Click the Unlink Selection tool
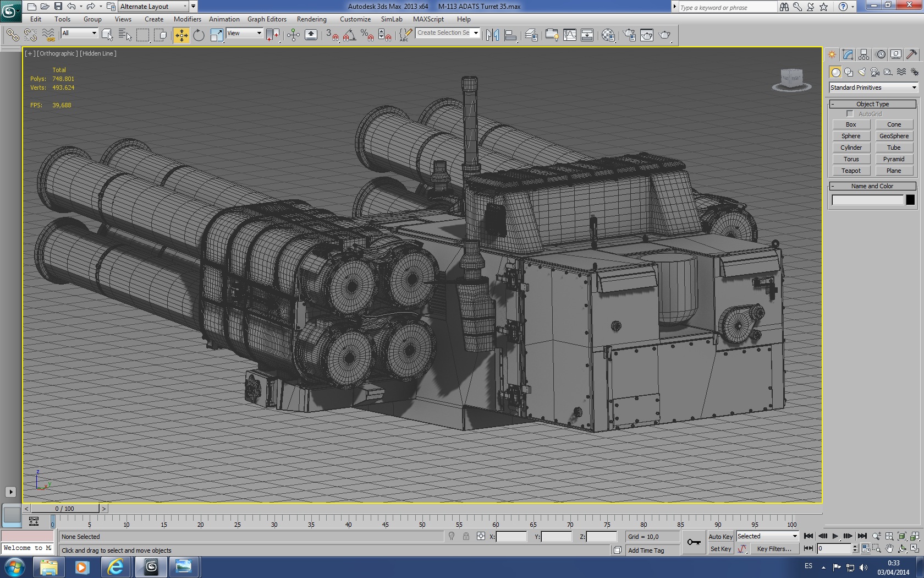This screenshot has width=924, height=578. click(x=30, y=35)
